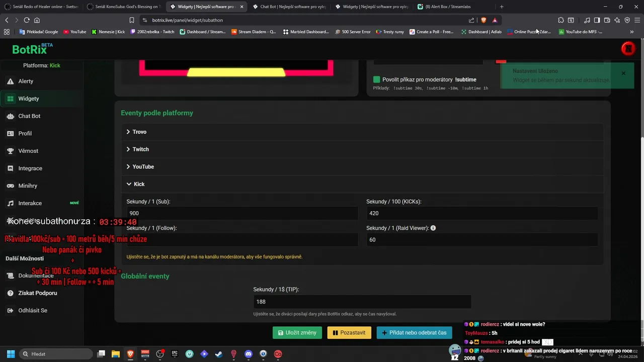Go to browser home page
Image resolution: width=644 pixels, height=362 pixels.
37,20
